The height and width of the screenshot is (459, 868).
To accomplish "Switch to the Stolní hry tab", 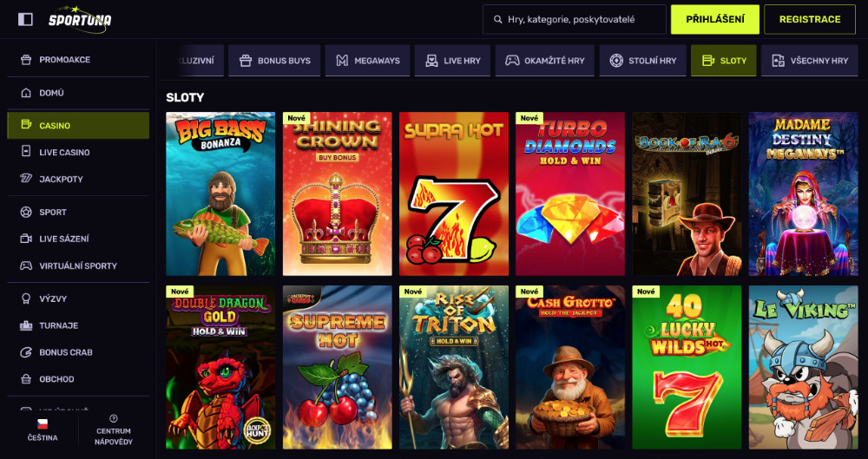I will click(x=642, y=61).
